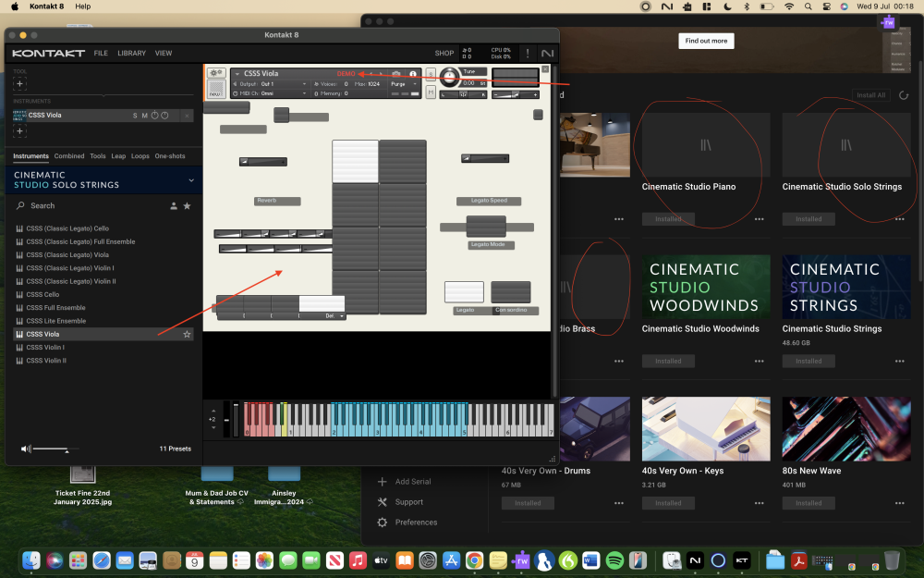Click the snapshot camera icon in instrument header
924x578 pixels.
coord(396,74)
